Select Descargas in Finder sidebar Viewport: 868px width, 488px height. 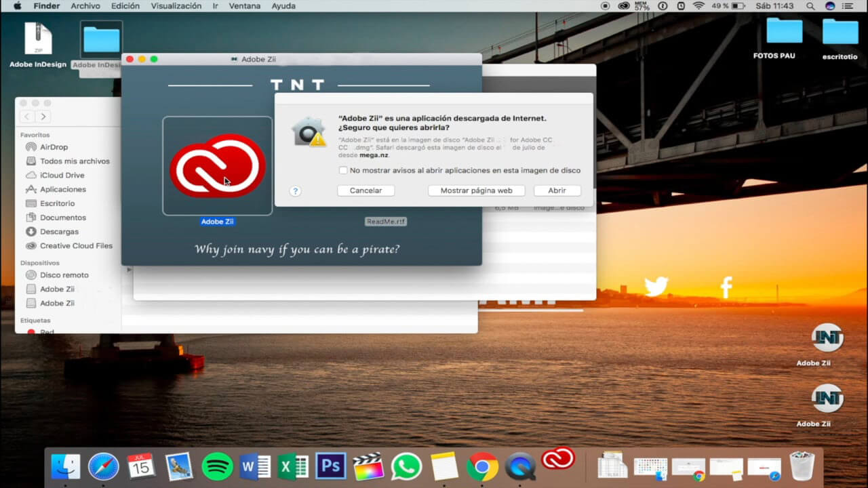[x=59, y=232]
